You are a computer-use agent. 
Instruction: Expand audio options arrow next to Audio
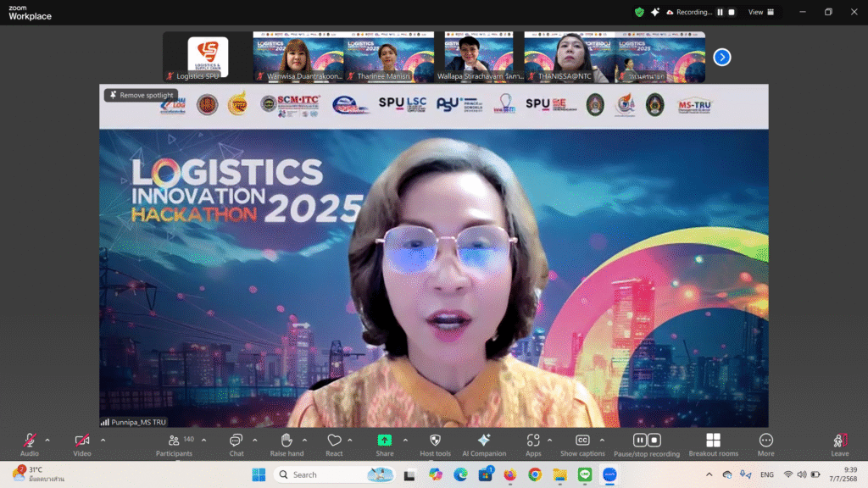pyautogui.click(x=47, y=441)
